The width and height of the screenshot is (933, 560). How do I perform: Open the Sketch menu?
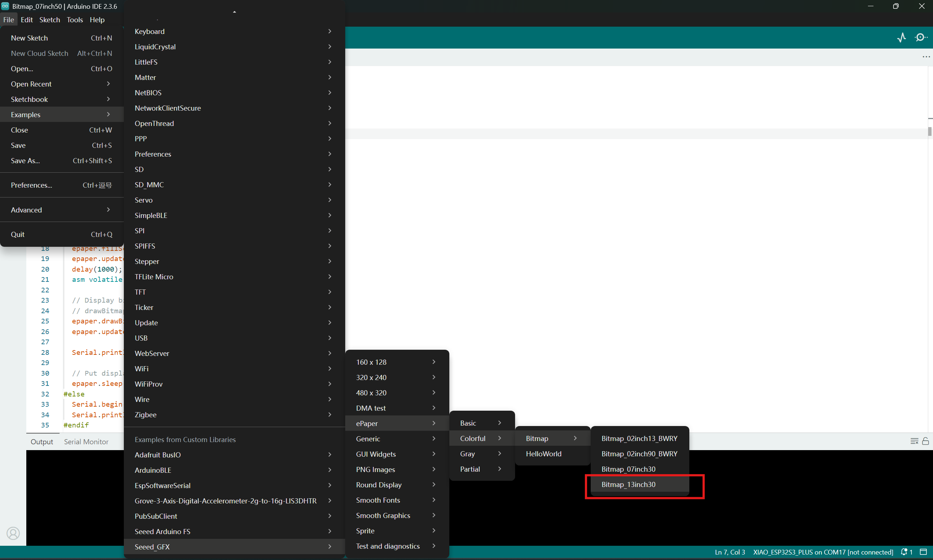(49, 20)
